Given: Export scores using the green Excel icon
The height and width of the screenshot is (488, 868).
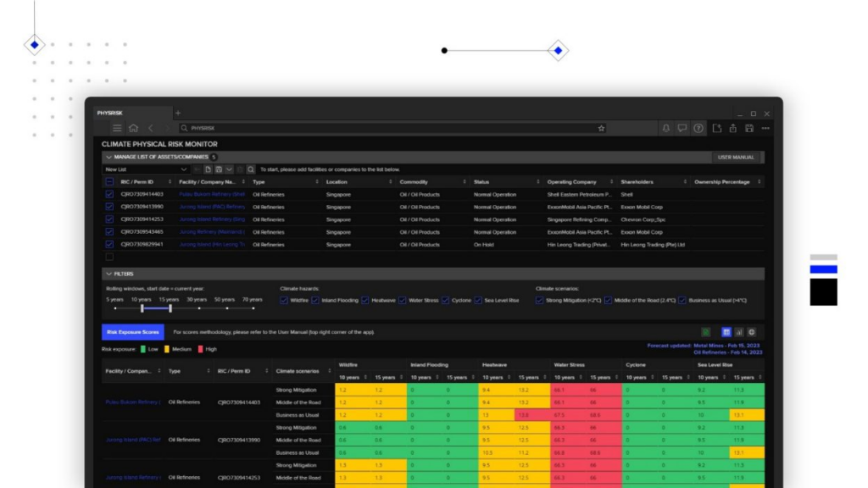Looking at the screenshot, I should (706, 331).
